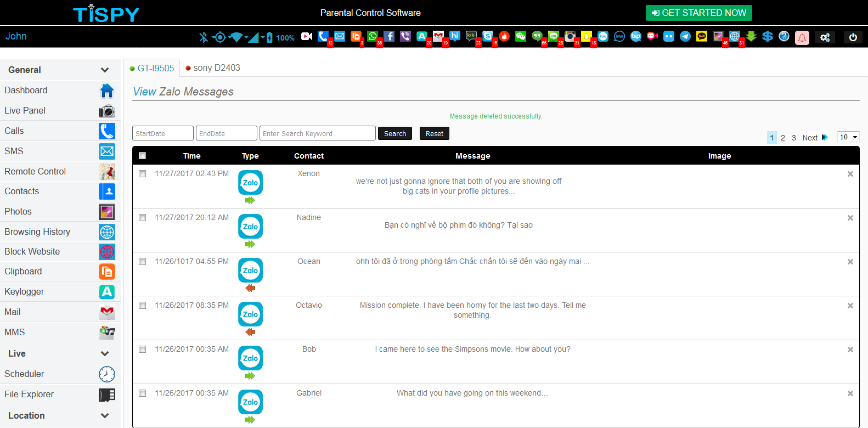The image size is (868, 428).
Task: Open Kik messenger icon in toolbar
Action: pyautogui.click(x=471, y=36)
